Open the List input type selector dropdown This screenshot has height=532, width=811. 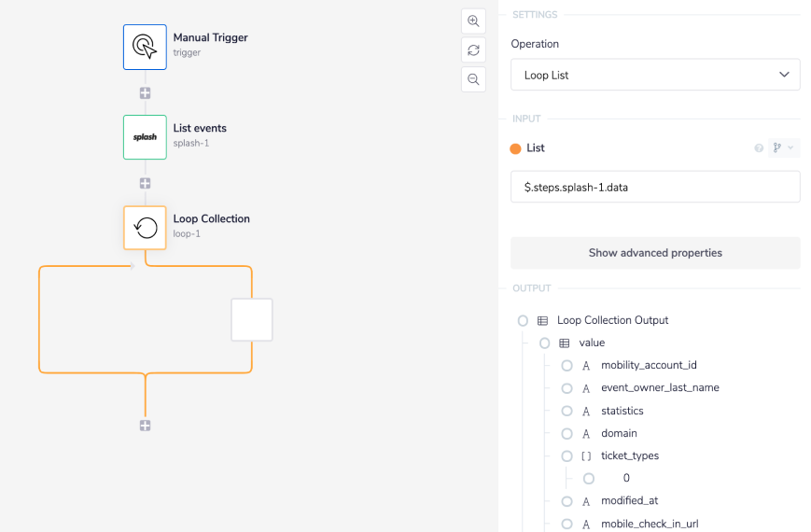[x=783, y=148]
